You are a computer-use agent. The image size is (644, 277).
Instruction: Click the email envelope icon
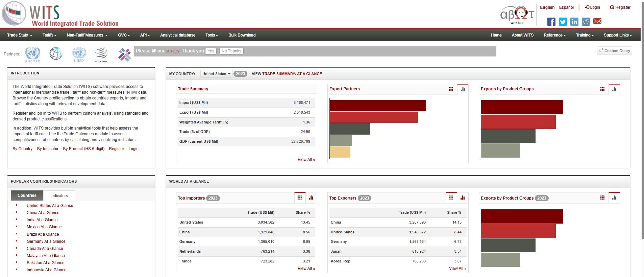tap(597, 21)
